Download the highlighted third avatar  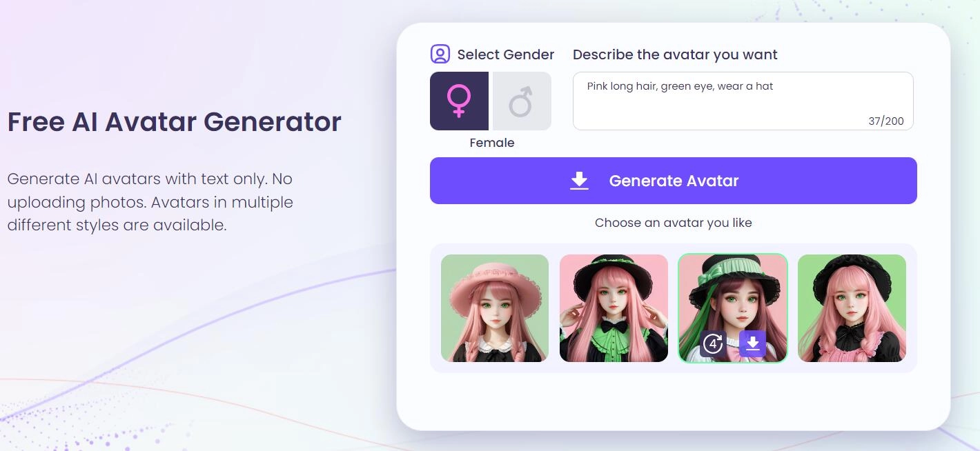pyautogui.click(x=752, y=343)
